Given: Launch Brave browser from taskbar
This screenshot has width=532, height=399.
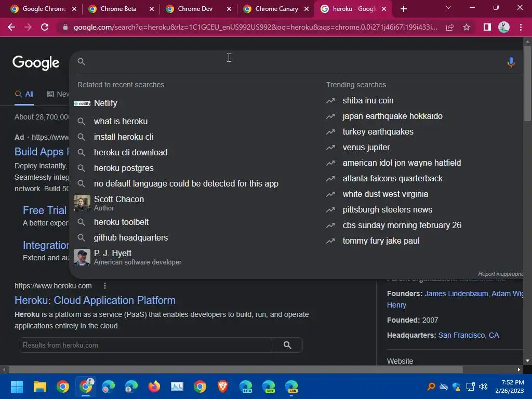Looking at the screenshot, I should (x=222, y=387).
